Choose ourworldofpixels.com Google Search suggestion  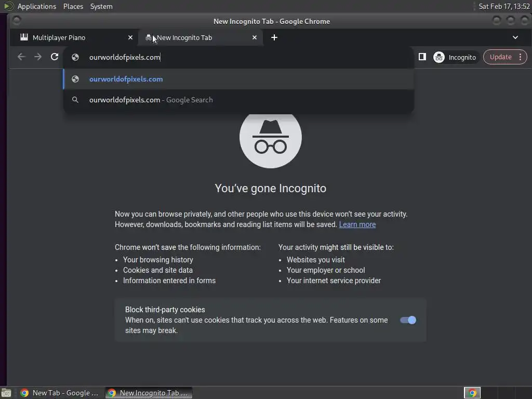pos(238,100)
